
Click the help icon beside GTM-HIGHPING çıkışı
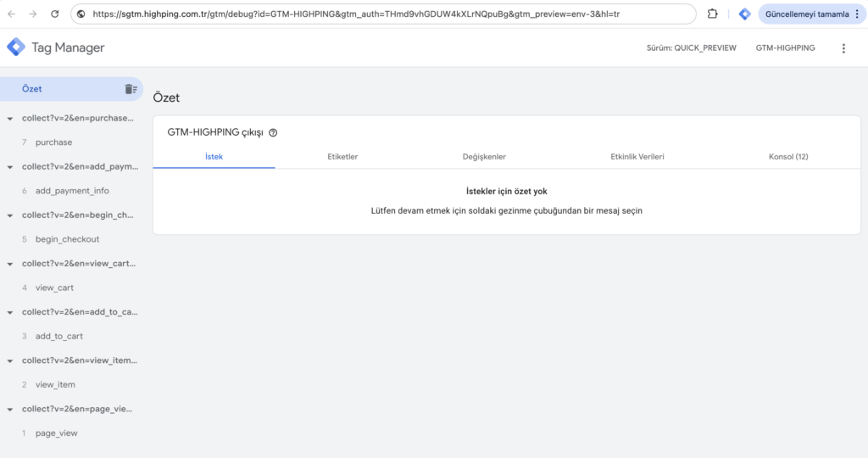click(x=273, y=133)
